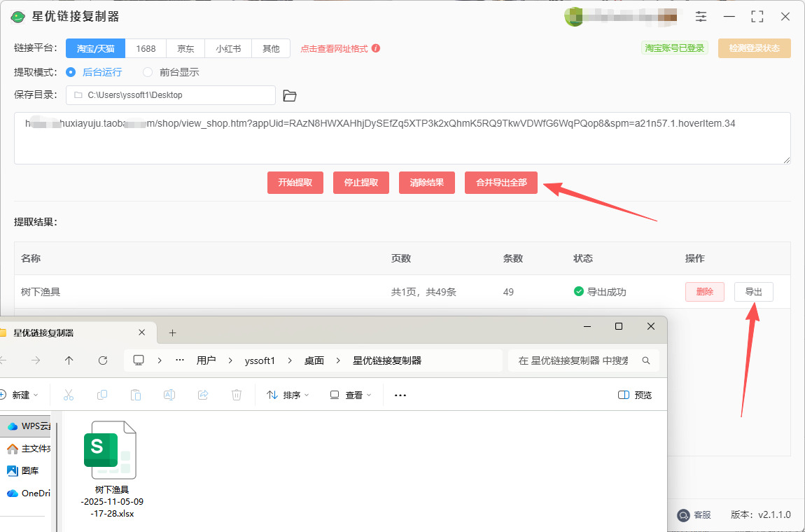
Task: Switch to 1688 platform tab
Action: pos(146,48)
